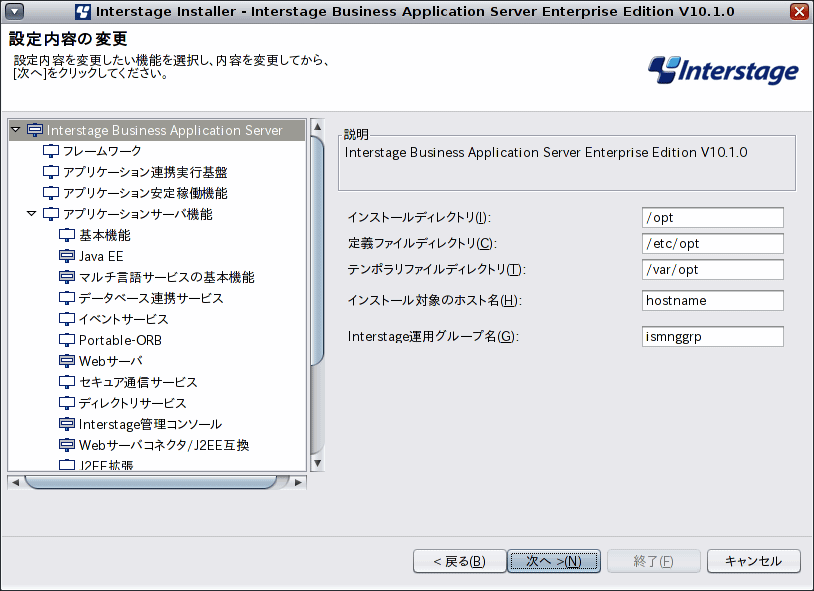814x591 pixels.
Task: Click the Interstage Business Application Server root icon
Action: click(x=35, y=130)
